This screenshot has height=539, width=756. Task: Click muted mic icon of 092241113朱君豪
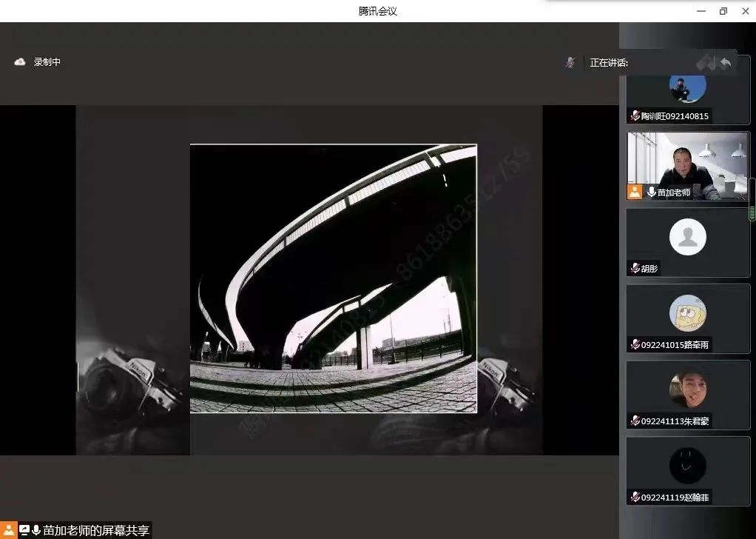(x=635, y=421)
